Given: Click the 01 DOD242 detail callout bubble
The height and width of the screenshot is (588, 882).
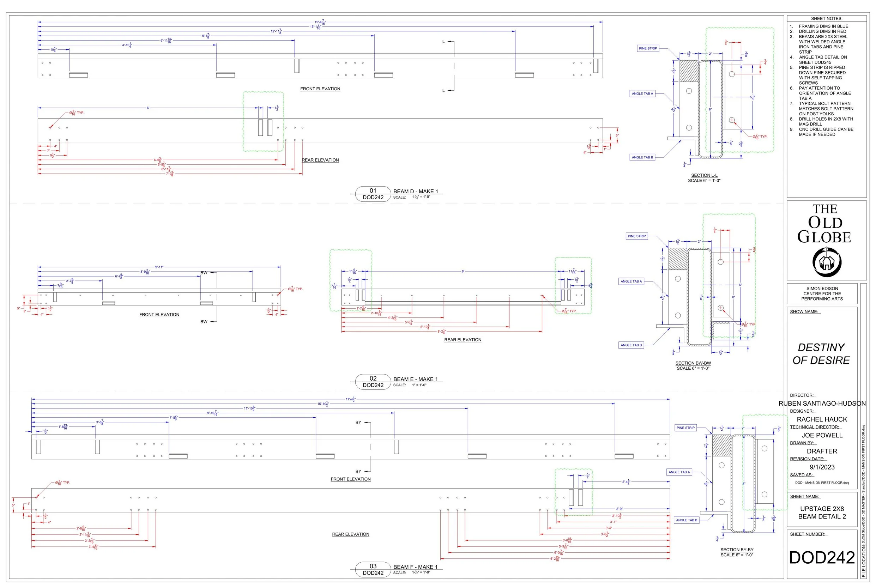Looking at the screenshot, I should pos(373,194).
